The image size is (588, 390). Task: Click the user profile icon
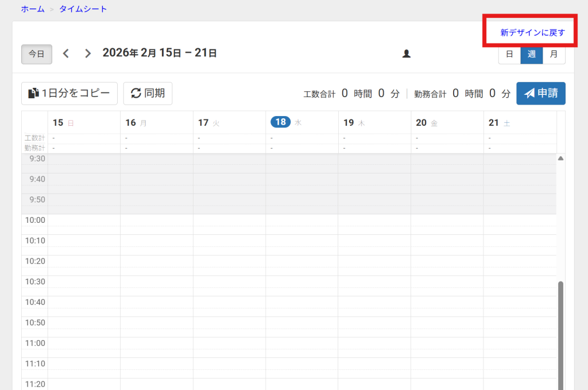click(407, 53)
